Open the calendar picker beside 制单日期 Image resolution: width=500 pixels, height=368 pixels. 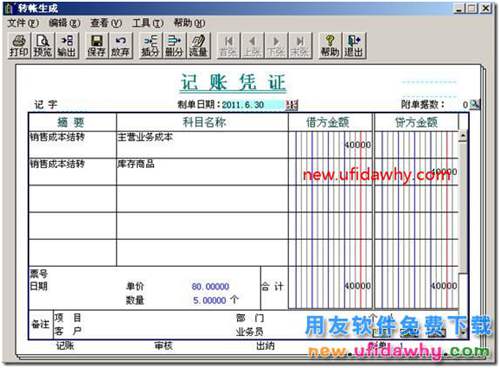292,105
